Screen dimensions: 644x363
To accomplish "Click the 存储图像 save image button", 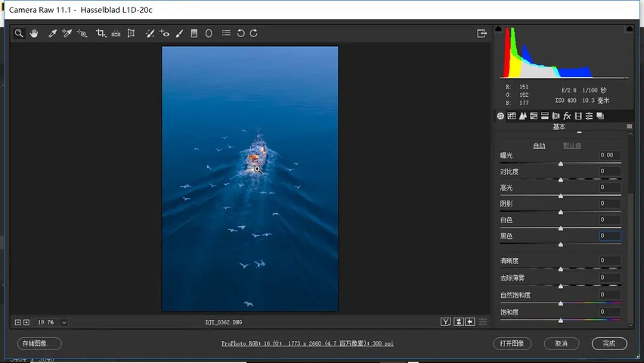I will pos(39,343).
